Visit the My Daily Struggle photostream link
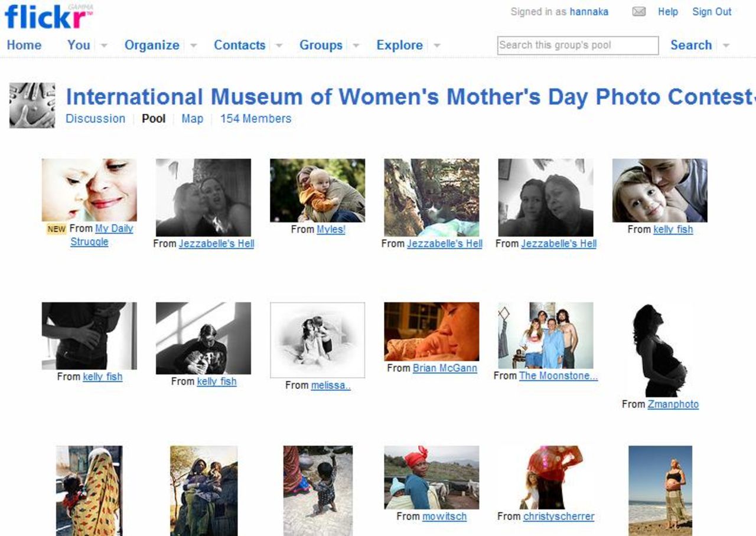Image resolution: width=756 pixels, height=536 pixels. tap(102, 235)
